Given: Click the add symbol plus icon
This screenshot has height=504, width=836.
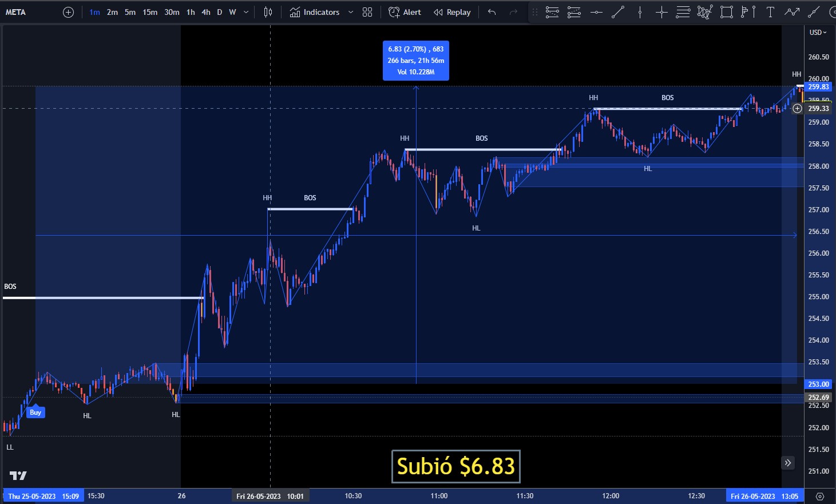Looking at the screenshot, I should pos(68,12).
